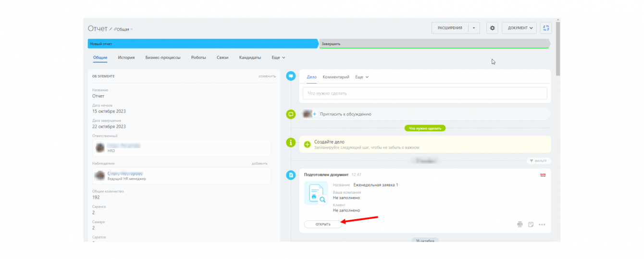The width and height of the screenshot is (644, 259).
Task: Click the red logo icon on the document card
Action: pyautogui.click(x=543, y=175)
